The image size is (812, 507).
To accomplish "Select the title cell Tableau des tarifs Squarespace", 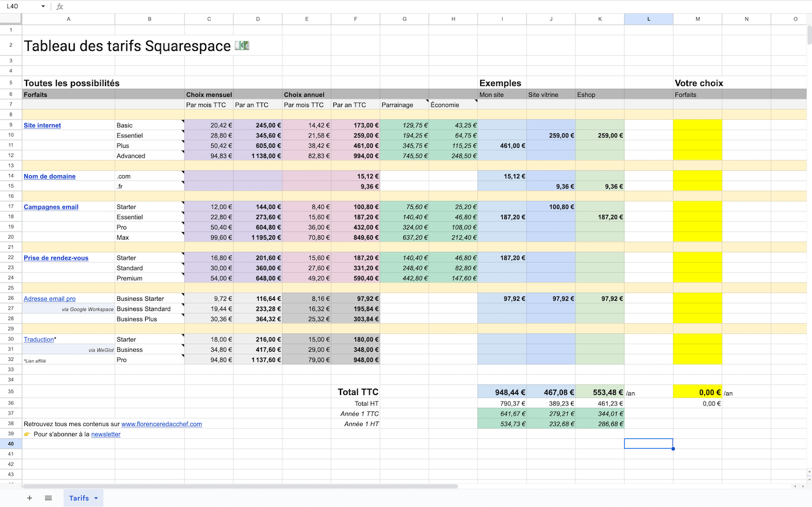I will 69,45.
